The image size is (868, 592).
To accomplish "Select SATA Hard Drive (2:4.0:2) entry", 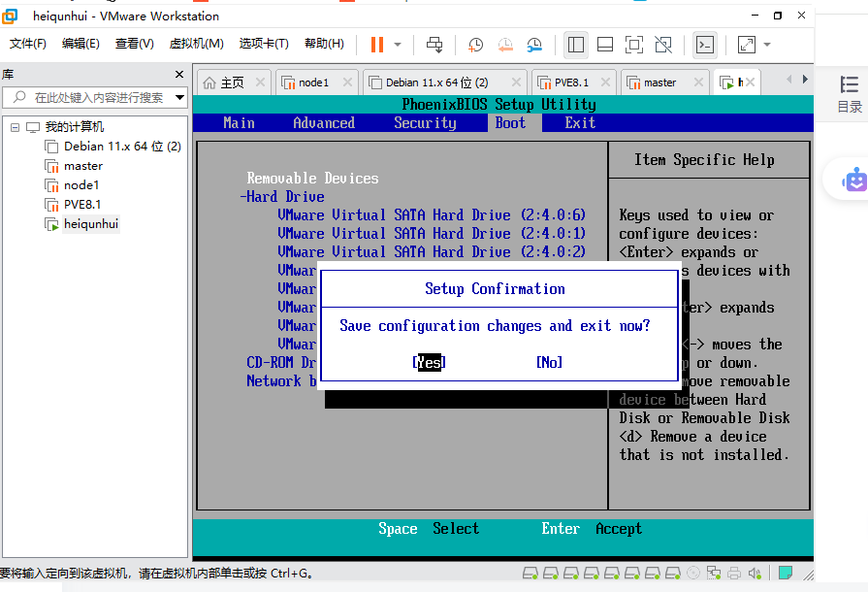I will (432, 251).
